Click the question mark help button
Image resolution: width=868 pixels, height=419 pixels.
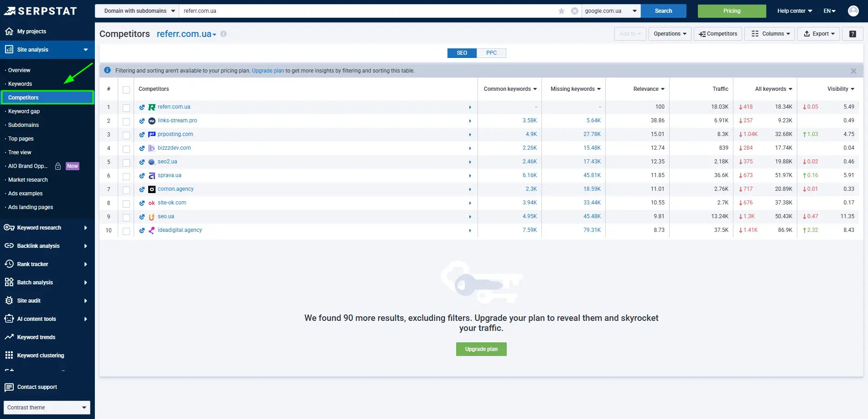[x=852, y=34]
